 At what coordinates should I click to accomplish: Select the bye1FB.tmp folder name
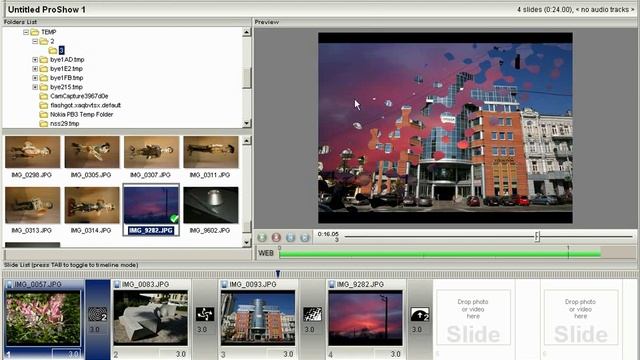67,78
